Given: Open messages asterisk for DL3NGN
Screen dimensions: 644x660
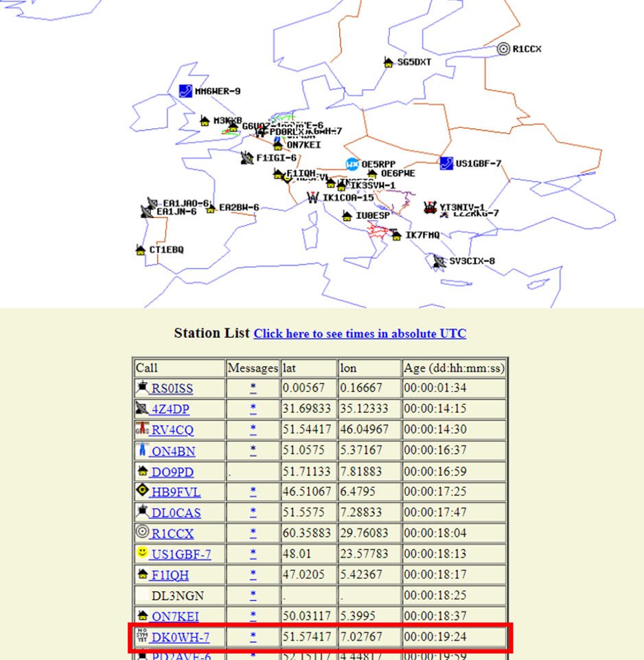Looking at the screenshot, I should pyautogui.click(x=253, y=595).
